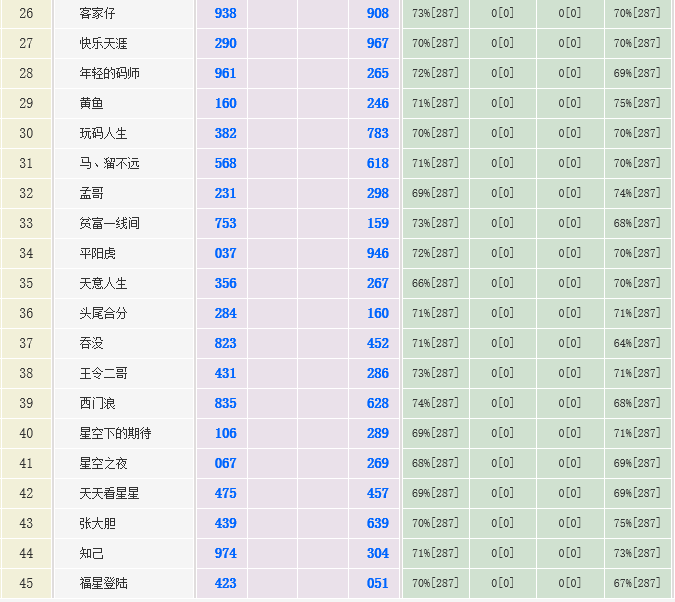This screenshot has height=602, width=675.
Task: Select the 天意人生 name in row 35
Action: click(x=103, y=283)
